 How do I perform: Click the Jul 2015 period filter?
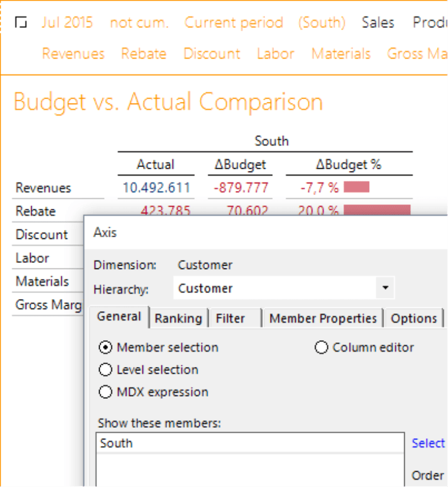tap(67, 23)
